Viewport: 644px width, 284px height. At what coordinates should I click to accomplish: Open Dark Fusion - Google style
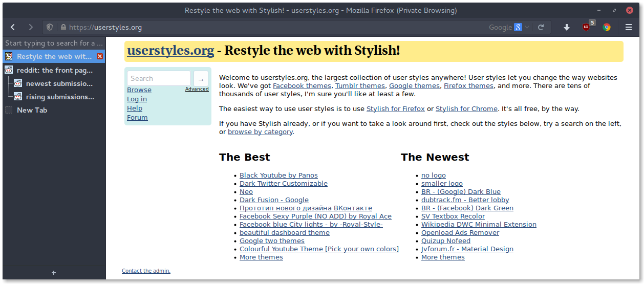pyautogui.click(x=274, y=200)
